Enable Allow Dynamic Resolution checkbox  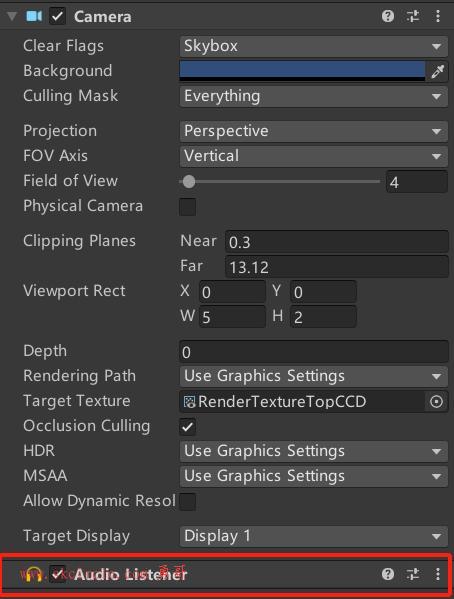[x=188, y=502]
